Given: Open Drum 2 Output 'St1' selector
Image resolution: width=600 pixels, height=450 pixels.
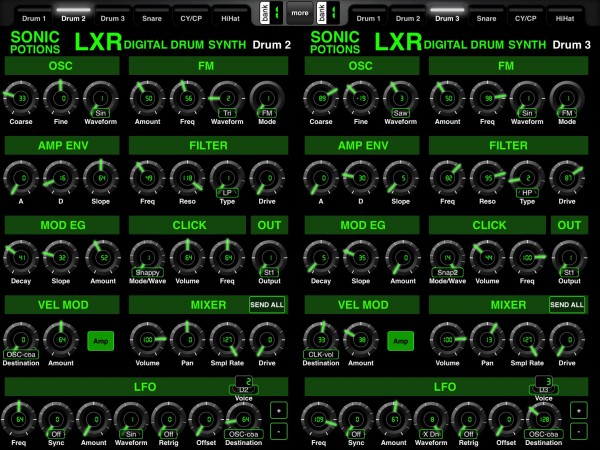Looking at the screenshot, I should pyautogui.click(x=269, y=272).
